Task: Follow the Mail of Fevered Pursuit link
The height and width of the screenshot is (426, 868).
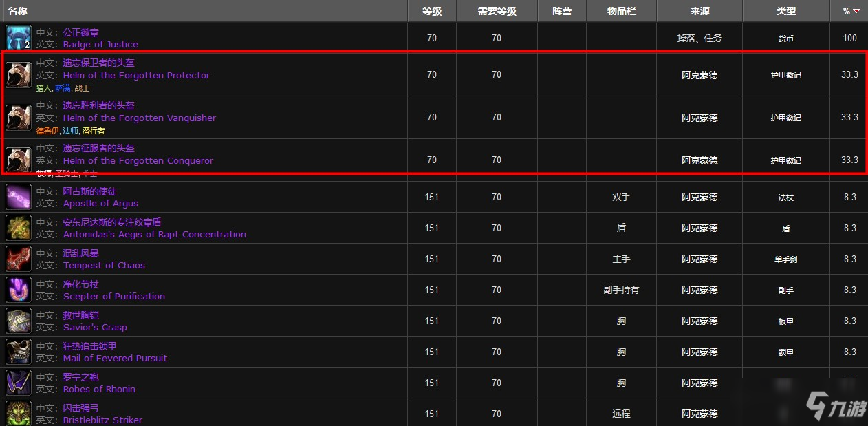Action: [x=115, y=358]
